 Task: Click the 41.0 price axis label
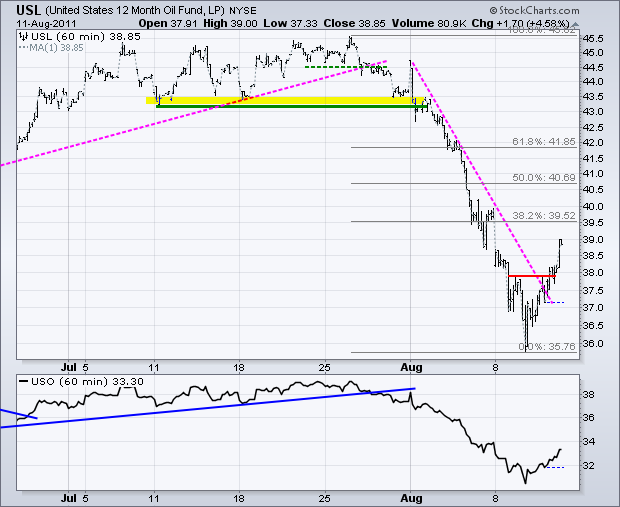[x=593, y=174]
